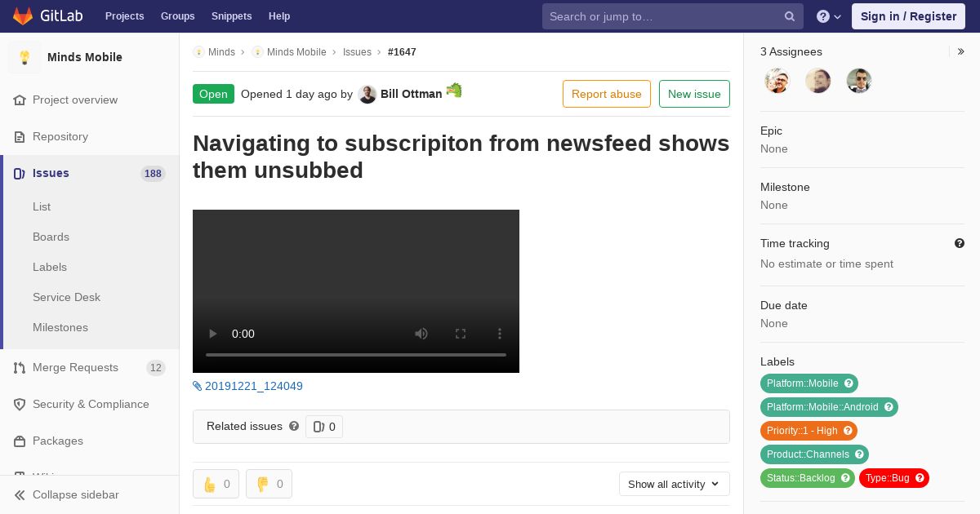Mute the video with the speaker icon
980x514 pixels.
click(x=421, y=334)
